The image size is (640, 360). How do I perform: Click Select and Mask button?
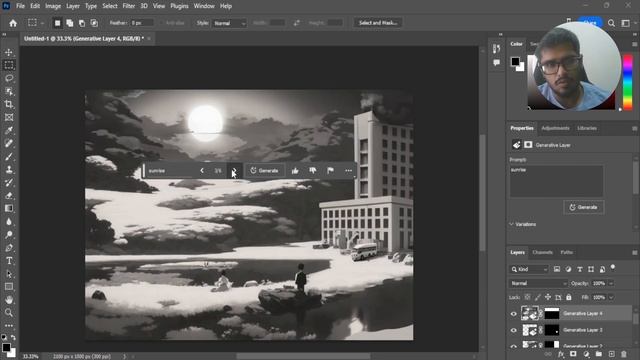pos(378,23)
